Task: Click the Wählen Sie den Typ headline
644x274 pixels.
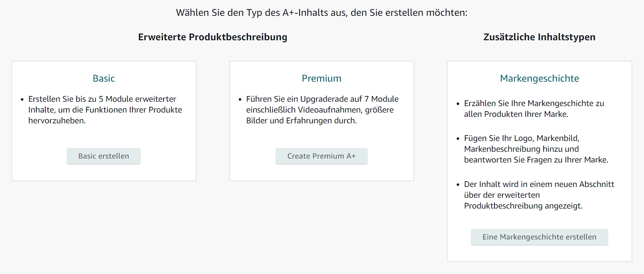Action: [321, 13]
